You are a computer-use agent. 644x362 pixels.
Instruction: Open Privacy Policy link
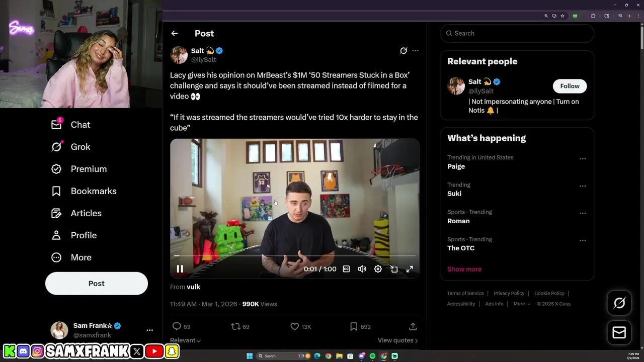pyautogui.click(x=509, y=293)
